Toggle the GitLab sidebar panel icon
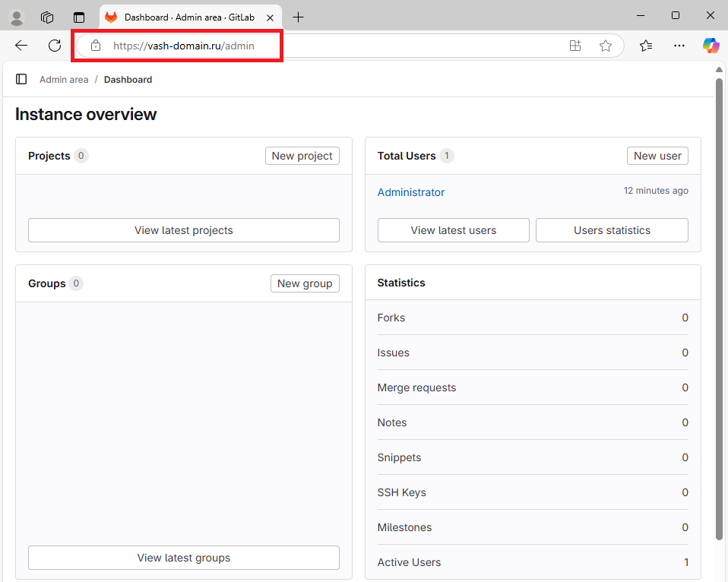This screenshot has height=582, width=728. point(21,79)
